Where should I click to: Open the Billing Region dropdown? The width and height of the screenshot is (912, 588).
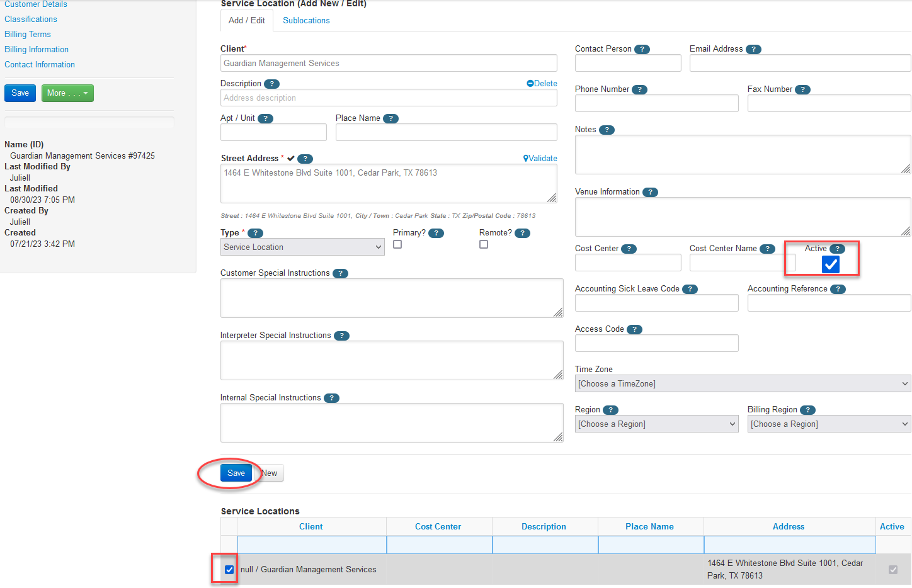(829, 424)
